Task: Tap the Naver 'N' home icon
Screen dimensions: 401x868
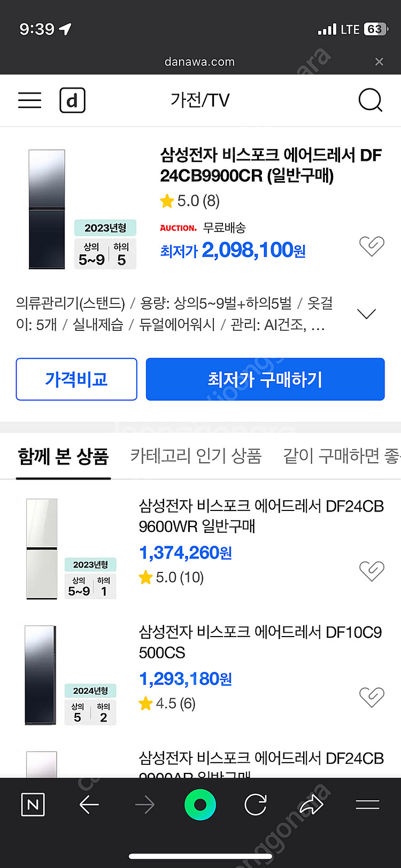Action: (x=33, y=804)
